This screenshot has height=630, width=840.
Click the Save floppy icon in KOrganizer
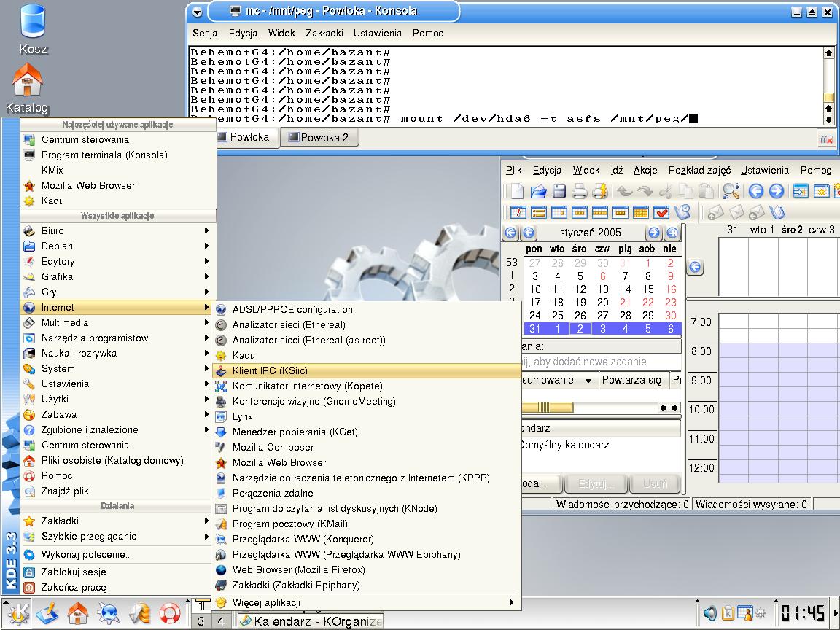coord(559,191)
